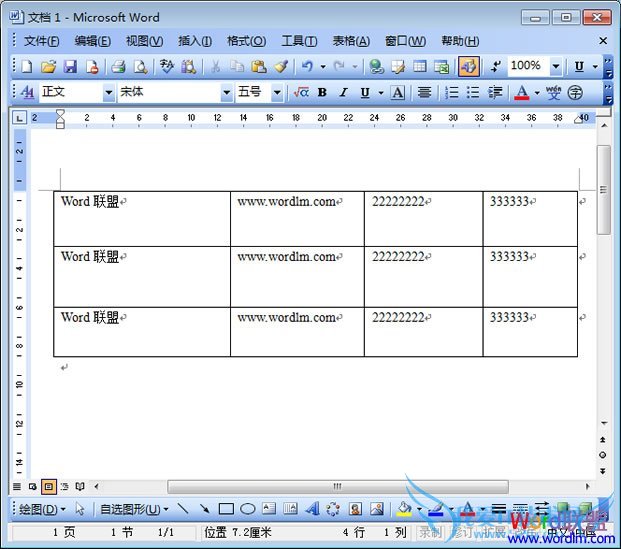Insert a table
This screenshot has height=549, width=621.
(420, 66)
